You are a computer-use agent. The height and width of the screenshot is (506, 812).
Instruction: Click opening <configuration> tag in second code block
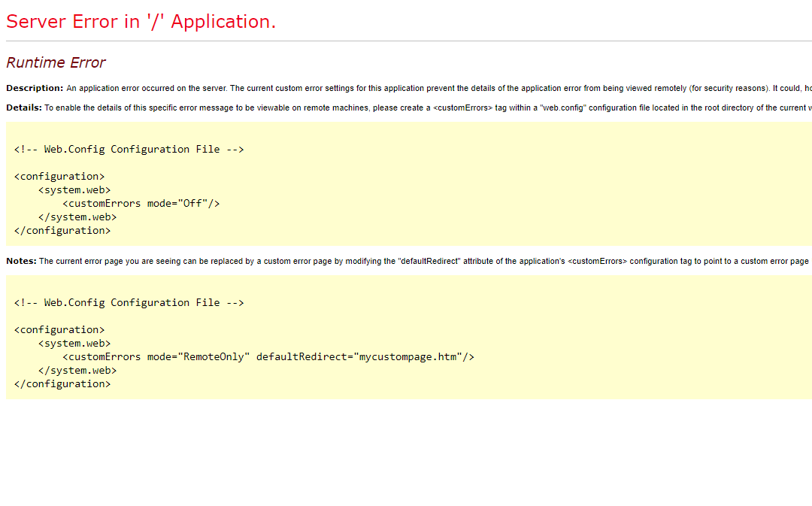(59, 329)
